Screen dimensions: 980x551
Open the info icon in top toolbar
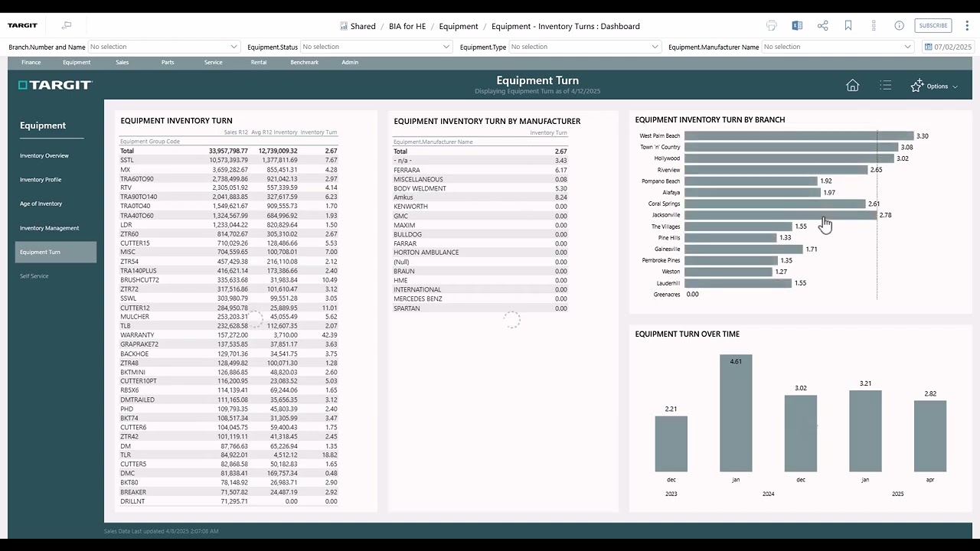[900, 26]
